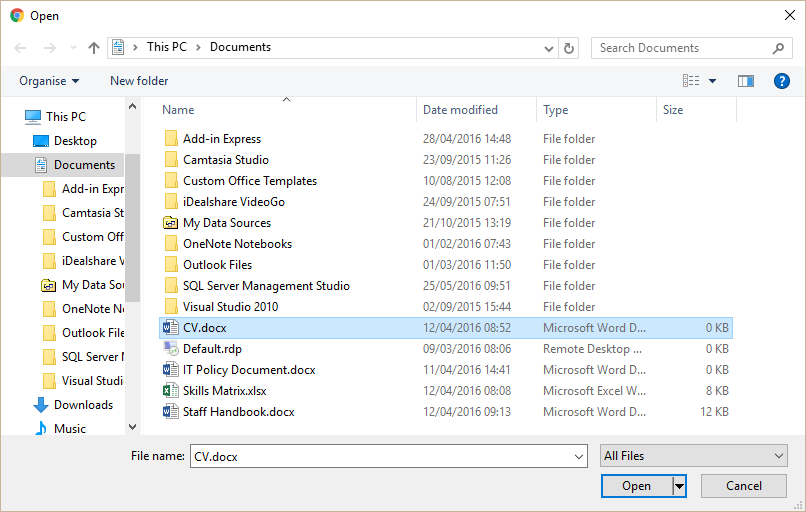
Task: Open the Help question mark icon
Action: point(781,81)
